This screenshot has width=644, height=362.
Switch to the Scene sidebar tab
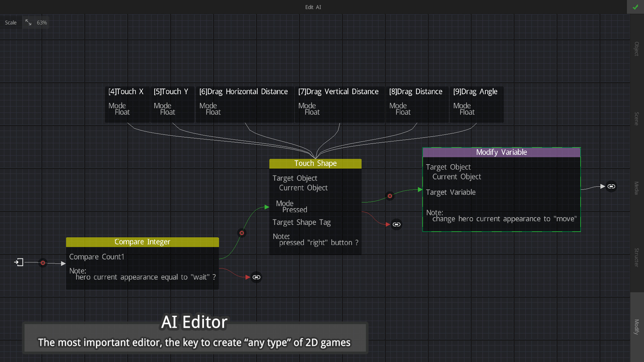[x=636, y=118]
